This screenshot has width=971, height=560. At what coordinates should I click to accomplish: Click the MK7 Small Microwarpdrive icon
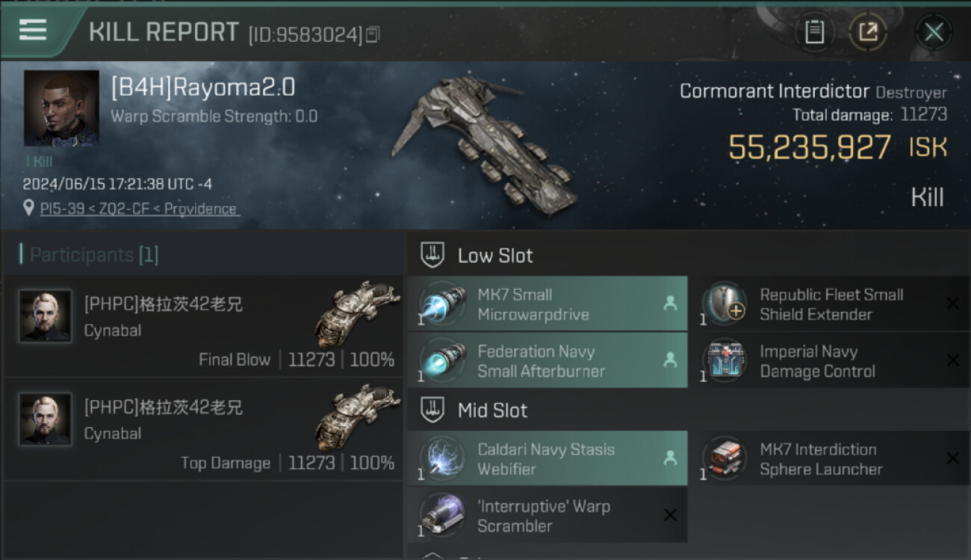point(442,304)
